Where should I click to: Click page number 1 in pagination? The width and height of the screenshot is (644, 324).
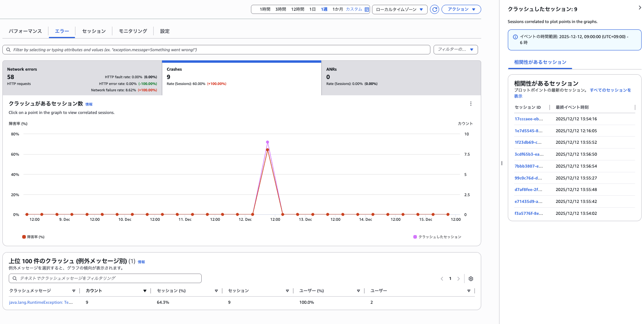pos(450,279)
